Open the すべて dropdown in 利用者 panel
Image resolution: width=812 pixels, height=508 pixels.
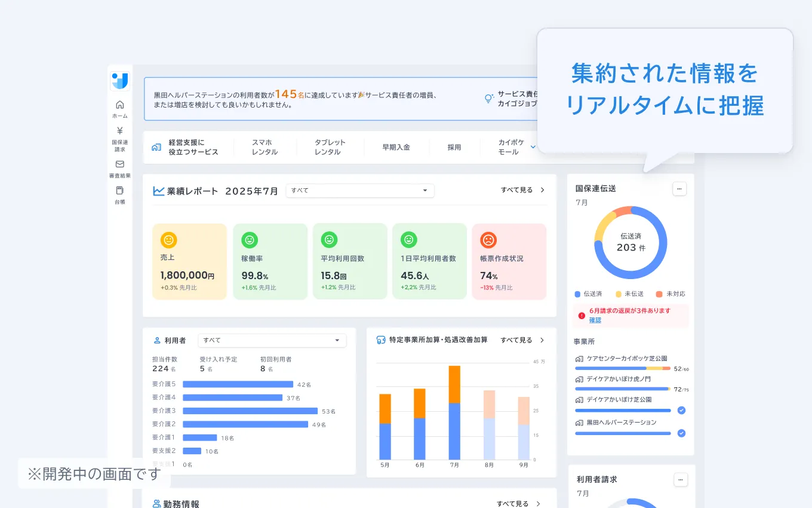point(272,340)
